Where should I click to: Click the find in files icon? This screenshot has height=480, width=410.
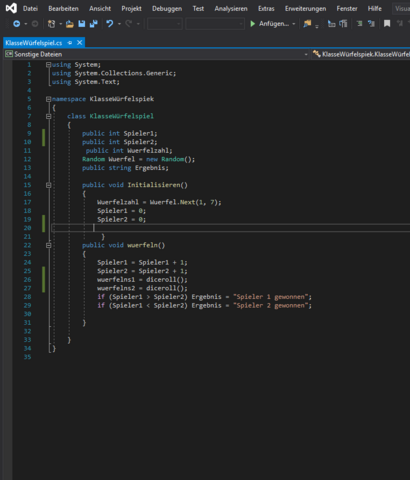pyautogui.click(x=307, y=24)
